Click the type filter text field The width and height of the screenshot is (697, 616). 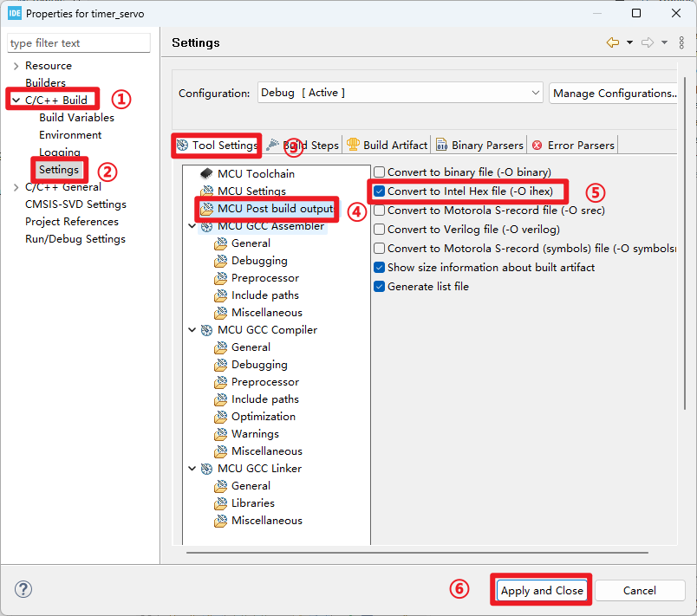79,43
